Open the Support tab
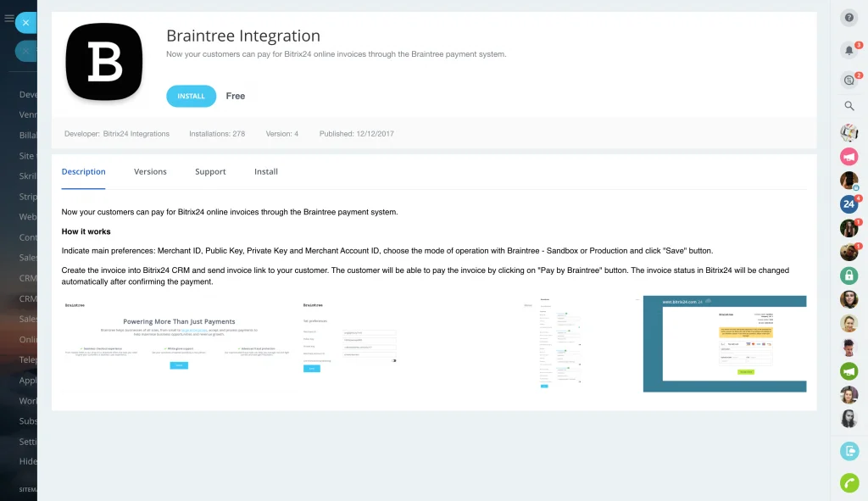This screenshot has width=868, height=501. pos(210,171)
